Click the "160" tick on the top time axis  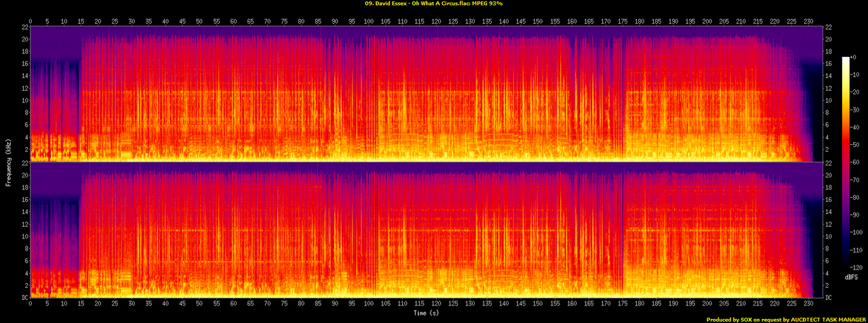point(571,20)
